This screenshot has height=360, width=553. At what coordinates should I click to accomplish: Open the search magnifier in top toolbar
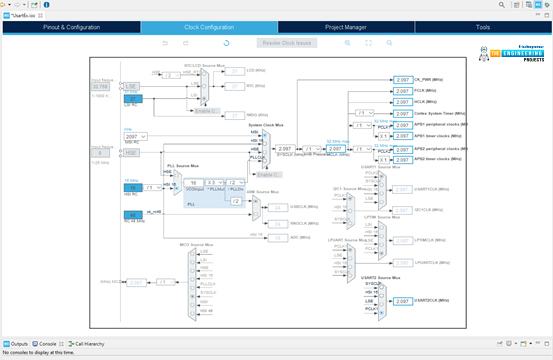coord(502,5)
